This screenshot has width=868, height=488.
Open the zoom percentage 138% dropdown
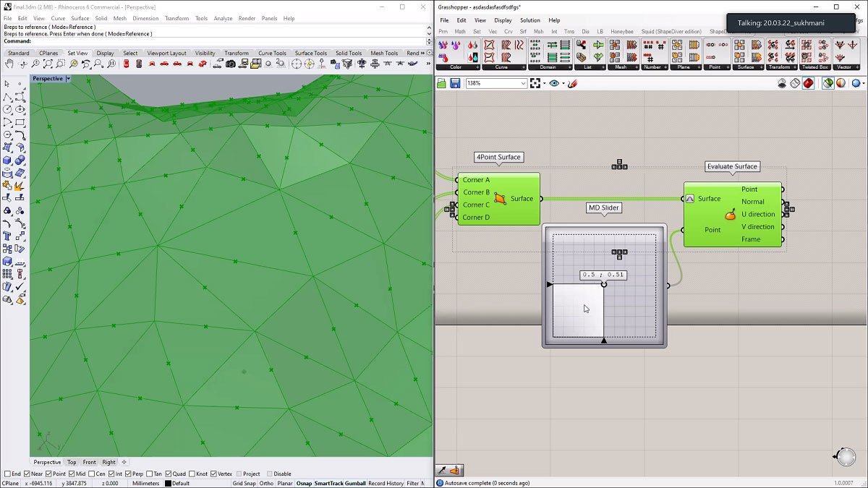point(524,83)
